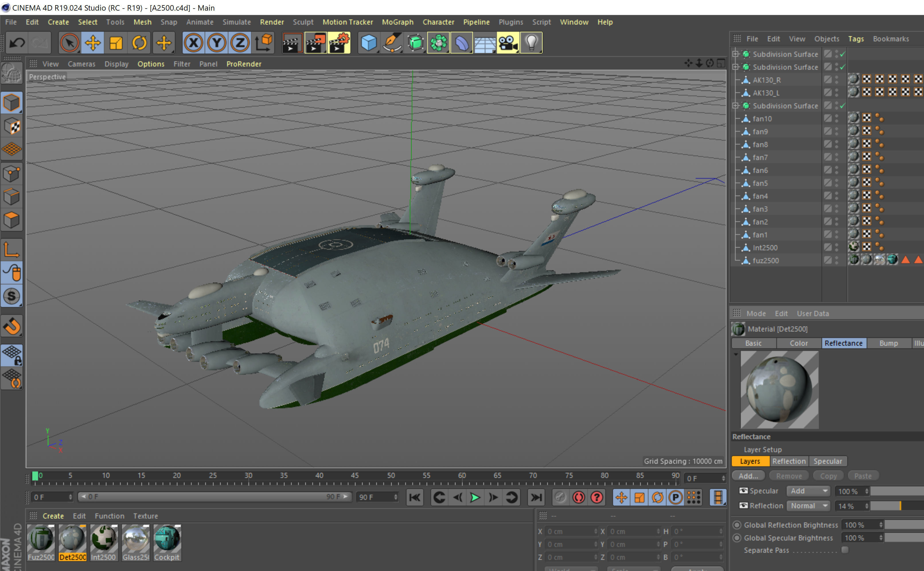
Task: Activate the Scale tool
Action: tap(116, 43)
